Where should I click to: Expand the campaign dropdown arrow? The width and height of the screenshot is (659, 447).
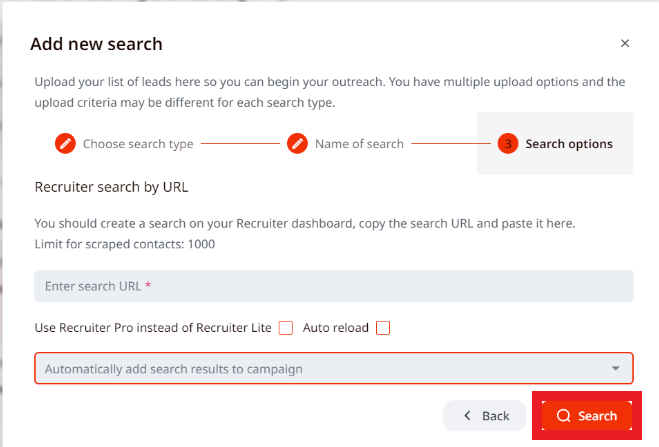pos(616,368)
